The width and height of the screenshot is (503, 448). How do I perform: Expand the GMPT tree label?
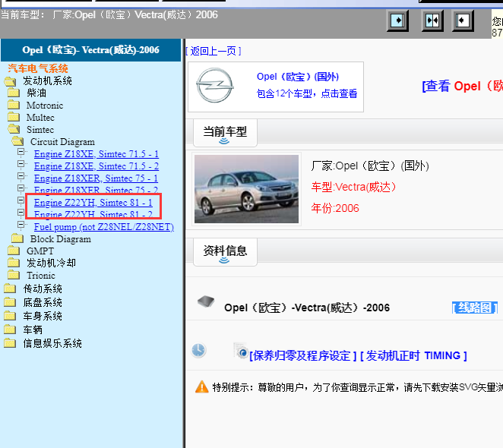[40, 251]
